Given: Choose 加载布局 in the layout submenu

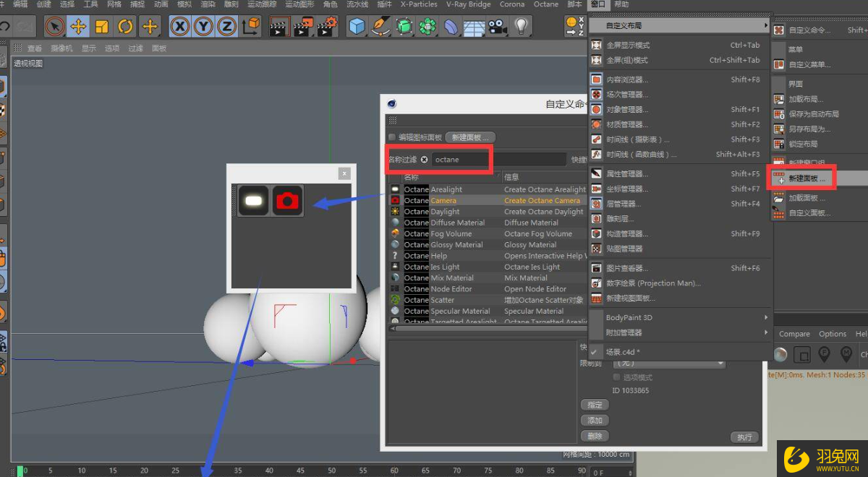Looking at the screenshot, I should (819, 99).
